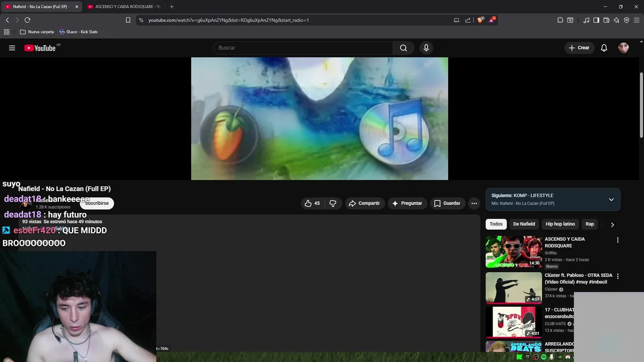Open Kick app from the taskbar
The width and height of the screenshot is (644, 362).
(520, 357)
